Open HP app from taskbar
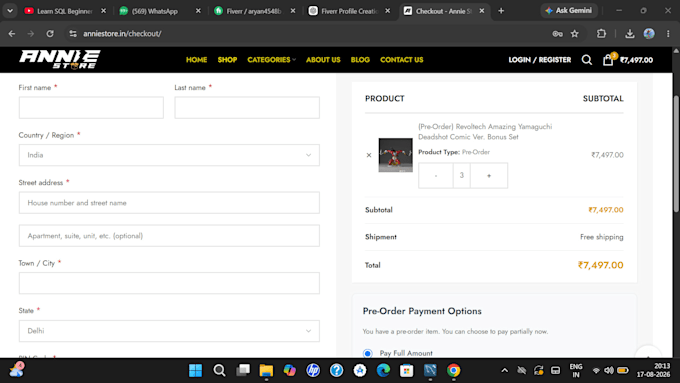Screen dimensions: 680x383 [x=313, y=370]
